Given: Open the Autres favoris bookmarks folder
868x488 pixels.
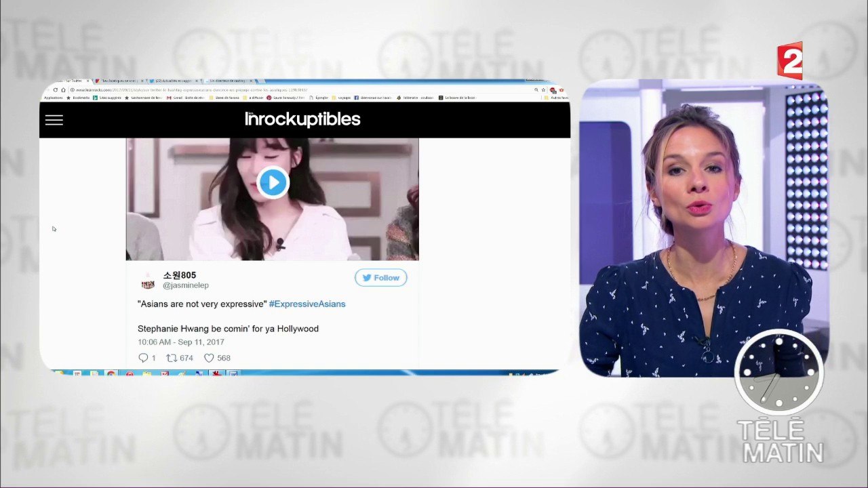Looking at the screenshot, I should [556, 98].
